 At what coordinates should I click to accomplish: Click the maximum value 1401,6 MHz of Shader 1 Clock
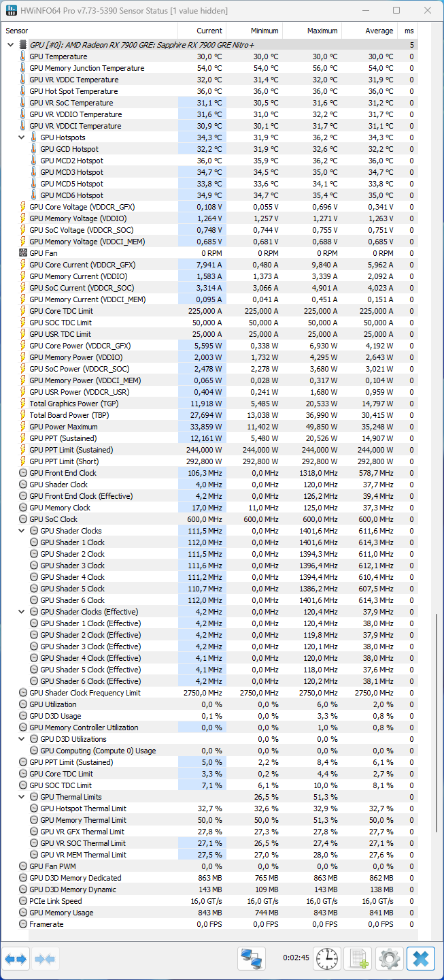pos(318,542)
